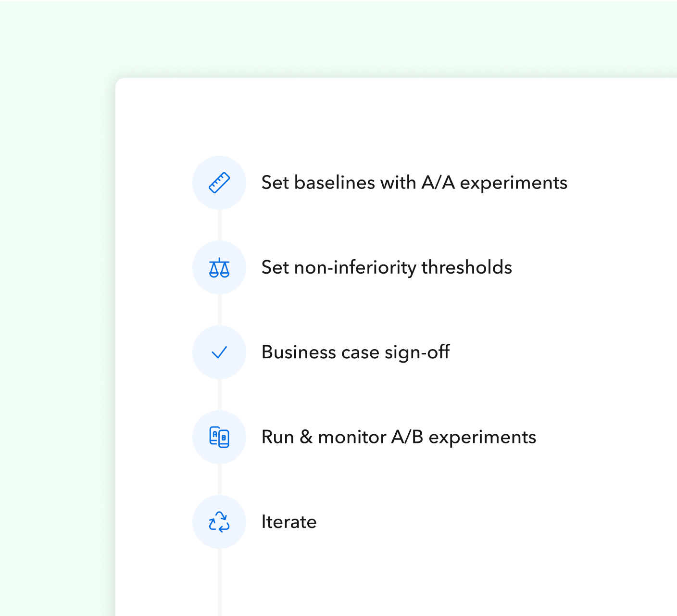Open 'Business case sign-off' step
Image resolution: width=677 pixels, height=616 pixels.
point(355,352)
